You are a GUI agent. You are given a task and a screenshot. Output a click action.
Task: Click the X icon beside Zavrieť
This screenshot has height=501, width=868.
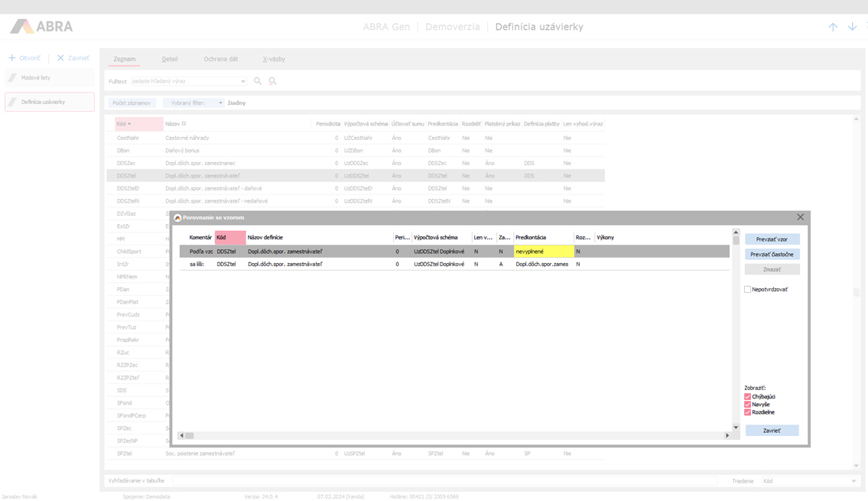tap(60, 58)
